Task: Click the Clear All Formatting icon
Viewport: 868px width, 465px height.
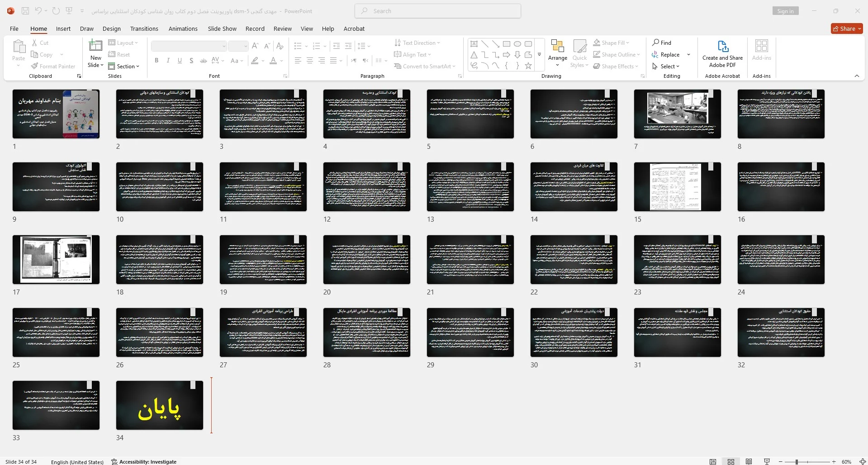Action: coord(280,46)
